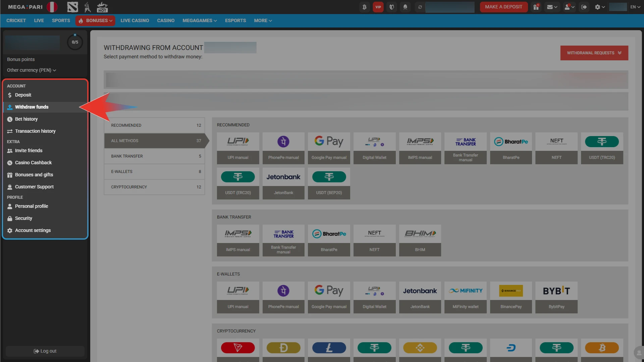
Task: Expand the settings gear dropdown in header
Action: tap(599, 7)
